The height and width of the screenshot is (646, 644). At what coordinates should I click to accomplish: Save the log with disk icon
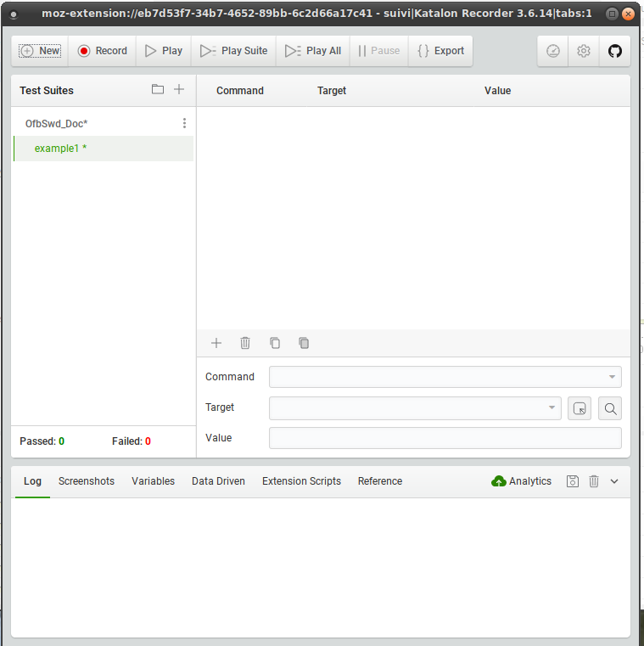573,481
